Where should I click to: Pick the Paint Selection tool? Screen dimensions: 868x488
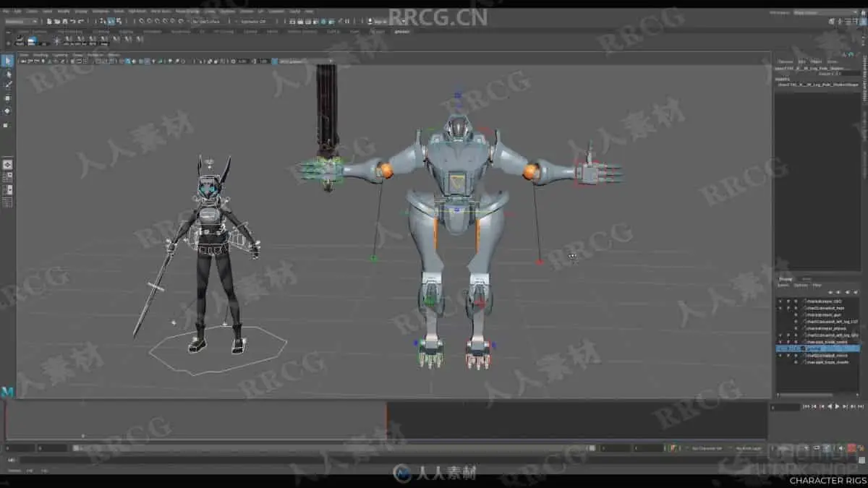click(x=7, y=85)
